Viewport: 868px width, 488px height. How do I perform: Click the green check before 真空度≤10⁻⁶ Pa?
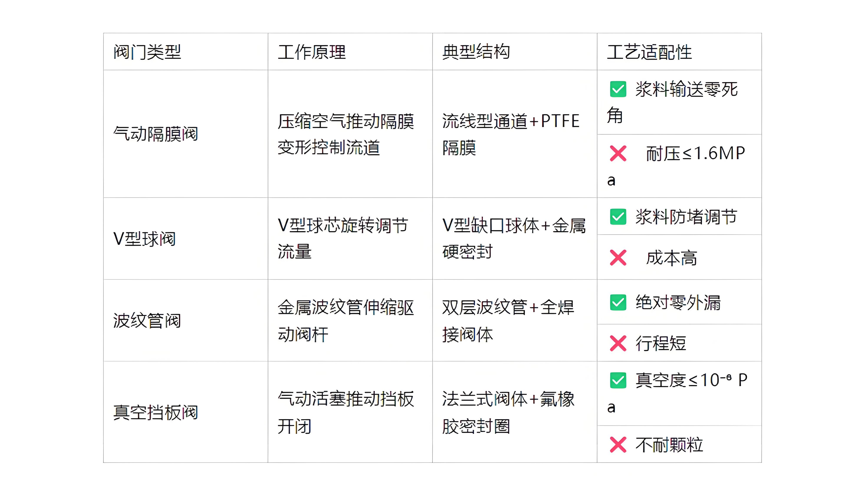coord(618,381)
